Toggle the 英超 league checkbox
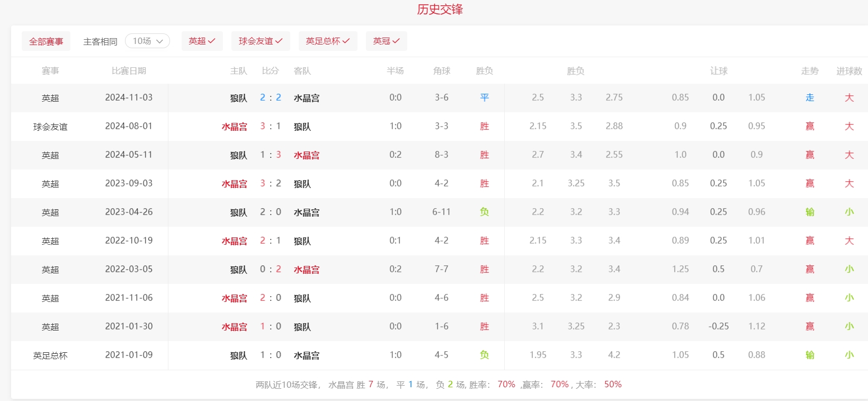 coord(202,41)
